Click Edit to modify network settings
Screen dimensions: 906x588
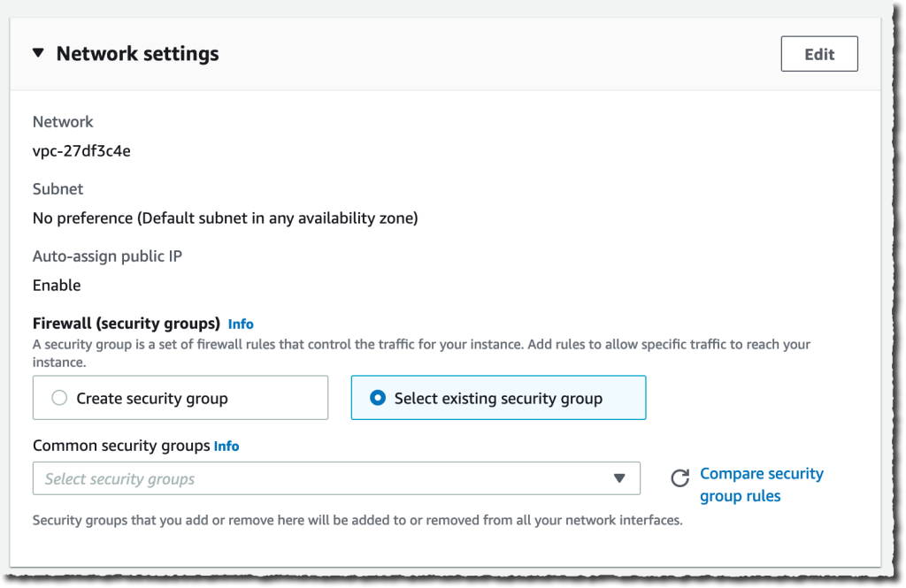[x=818, y=53]
